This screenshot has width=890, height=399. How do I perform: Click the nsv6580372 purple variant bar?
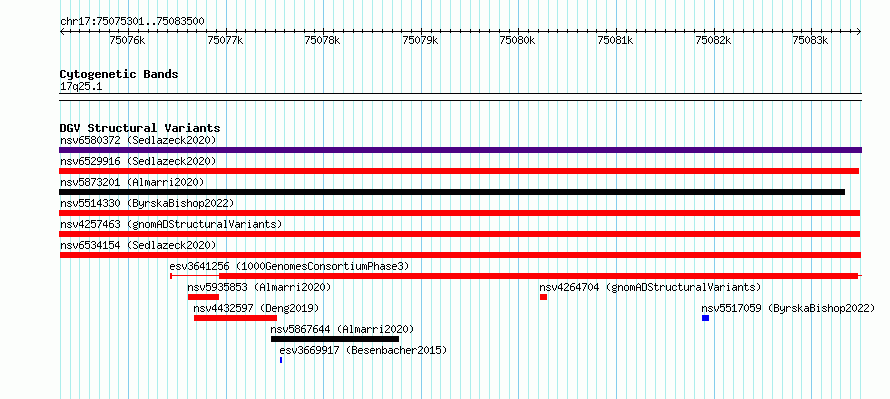coord(460,150)
